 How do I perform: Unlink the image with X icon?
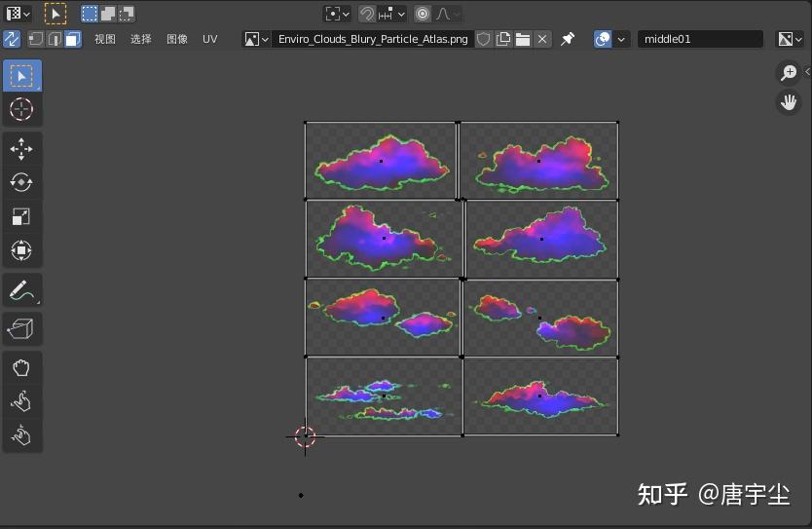pyautogui.click(x=542, y=39)
